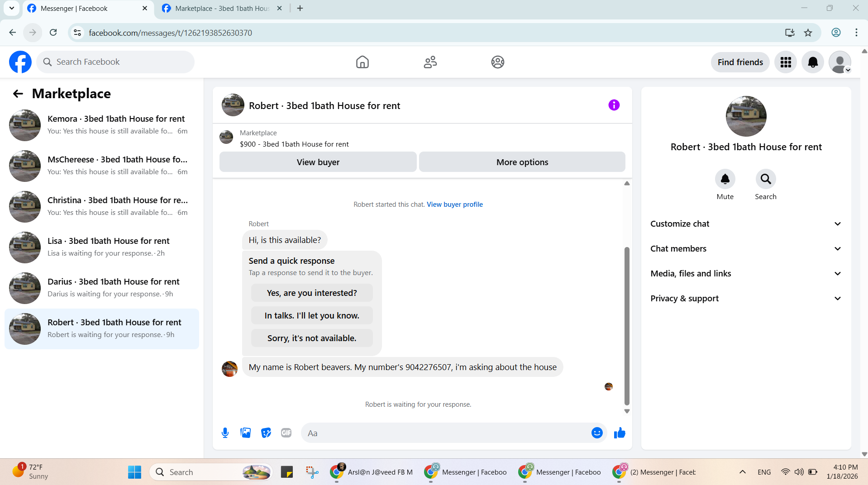
Task: Open a new browser tab
Action: tap(300, 8)
